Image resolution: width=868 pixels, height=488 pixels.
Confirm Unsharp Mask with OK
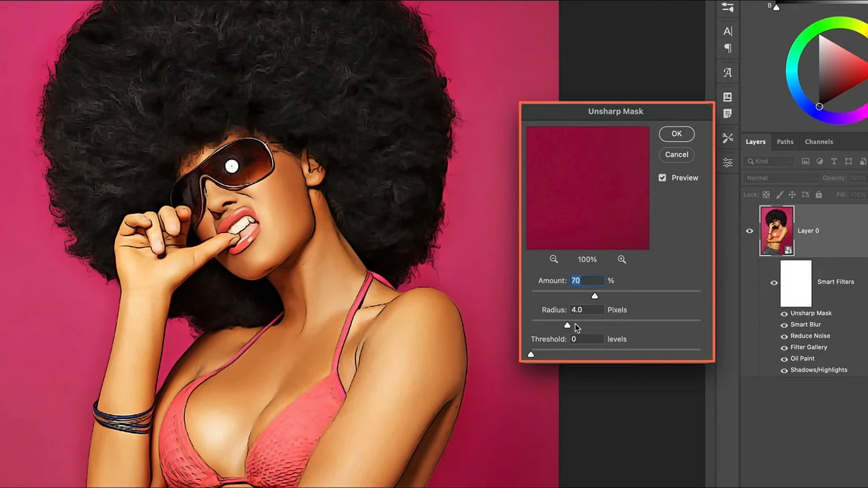676,134
